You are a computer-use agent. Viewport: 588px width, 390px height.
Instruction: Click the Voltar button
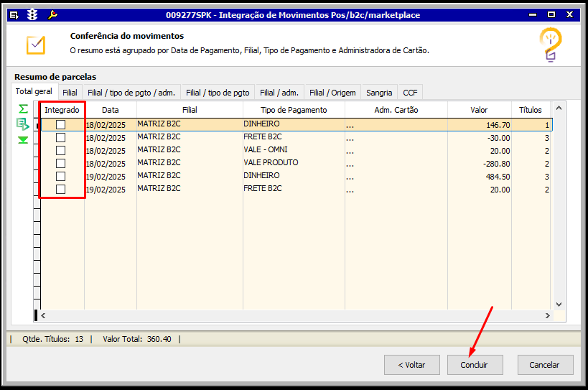coord(412,365)
